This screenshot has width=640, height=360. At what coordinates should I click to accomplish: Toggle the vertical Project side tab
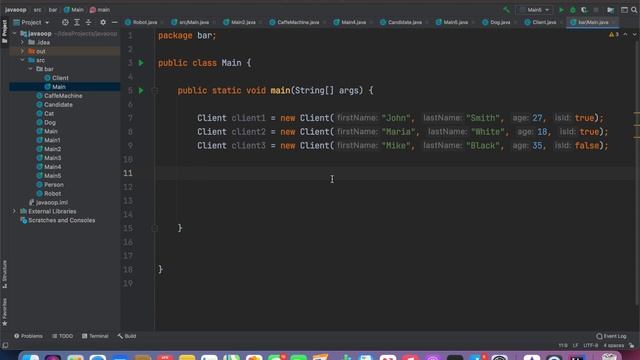pos(4,31)
